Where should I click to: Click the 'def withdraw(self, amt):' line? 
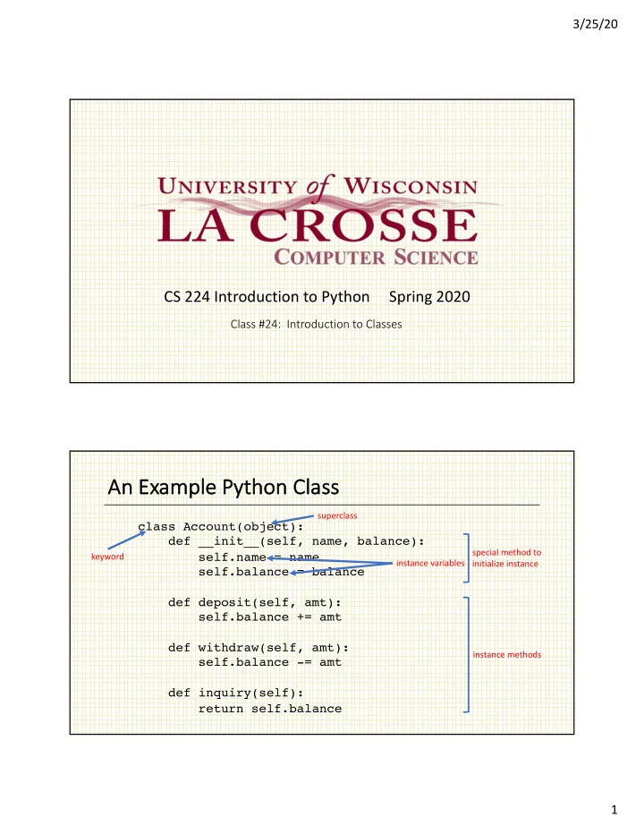pyautogui.click(x=258, y=648)
